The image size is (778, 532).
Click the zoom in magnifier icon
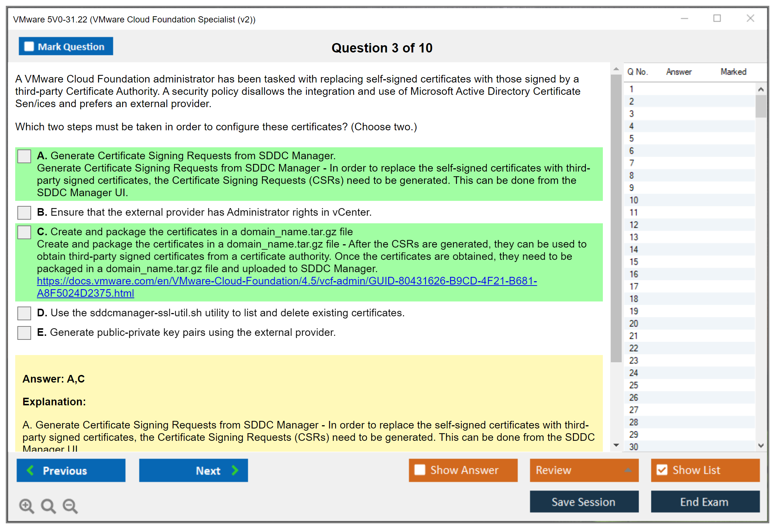click(26, 506)
